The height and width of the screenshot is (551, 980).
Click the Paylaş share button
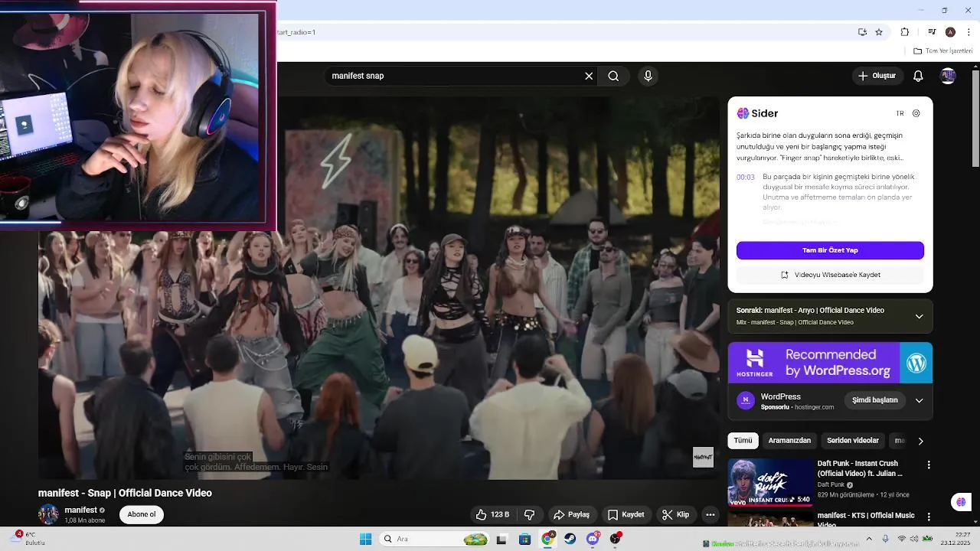[x=571, y=515]
